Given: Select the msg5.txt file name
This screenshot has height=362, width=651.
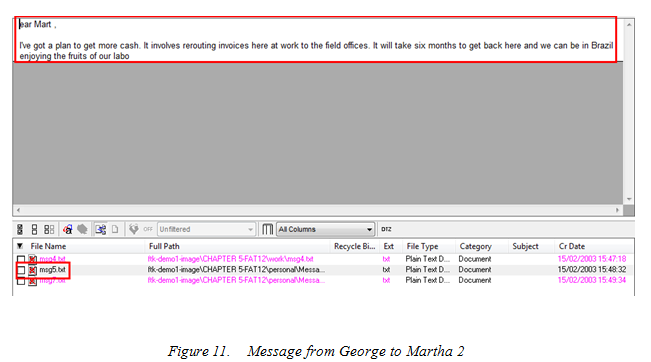Looking at the screenshot, I should (52, 270).
